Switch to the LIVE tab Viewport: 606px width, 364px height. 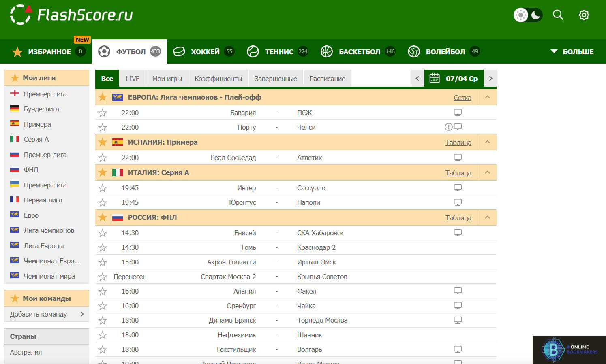(133, 79)
